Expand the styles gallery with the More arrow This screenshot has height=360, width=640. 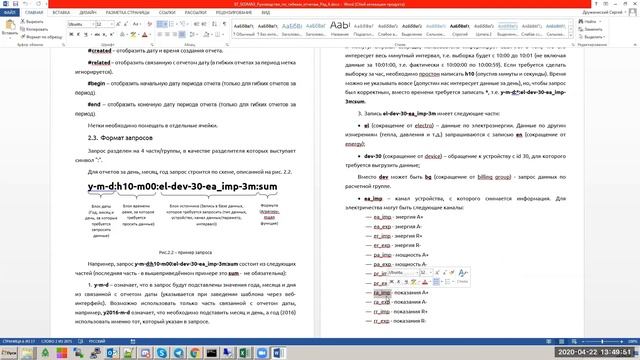(x=571, y=36)
